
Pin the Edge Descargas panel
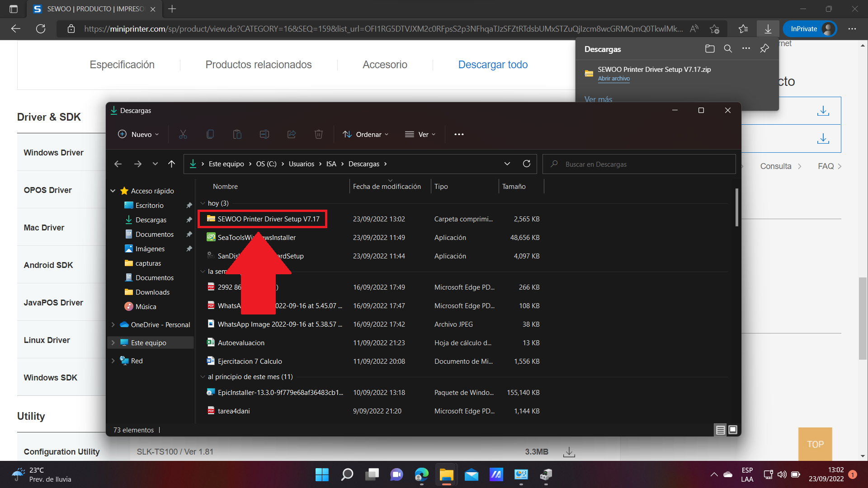pos(764,49)
